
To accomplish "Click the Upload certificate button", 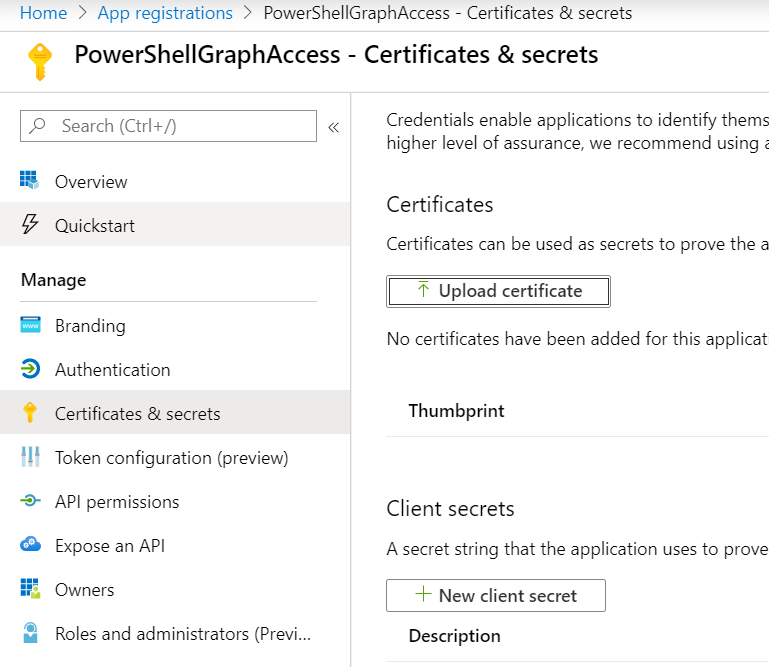I will click(498, 291).
